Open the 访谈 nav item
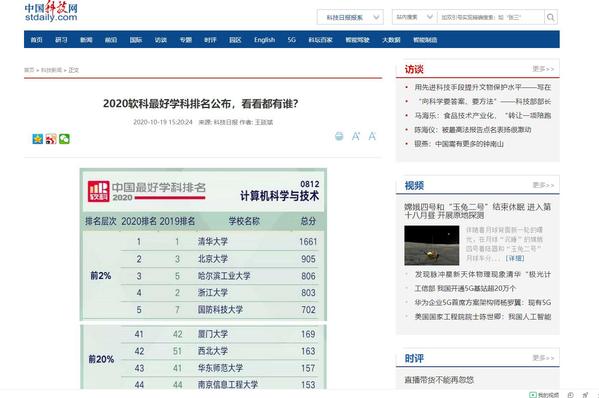 pos(160,40)
